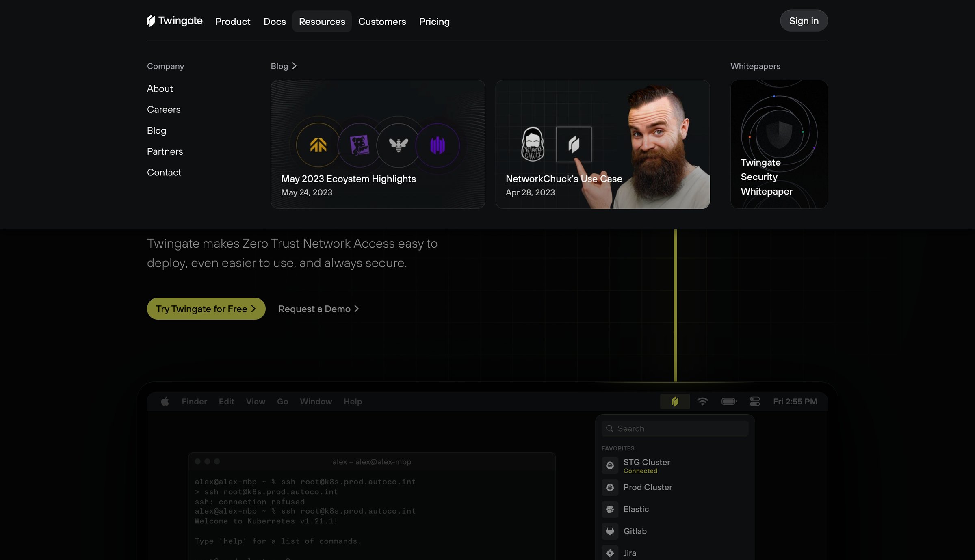
Task: Click the STG Cluster Kubernetes icon
Action: click(x=610, y=465)
